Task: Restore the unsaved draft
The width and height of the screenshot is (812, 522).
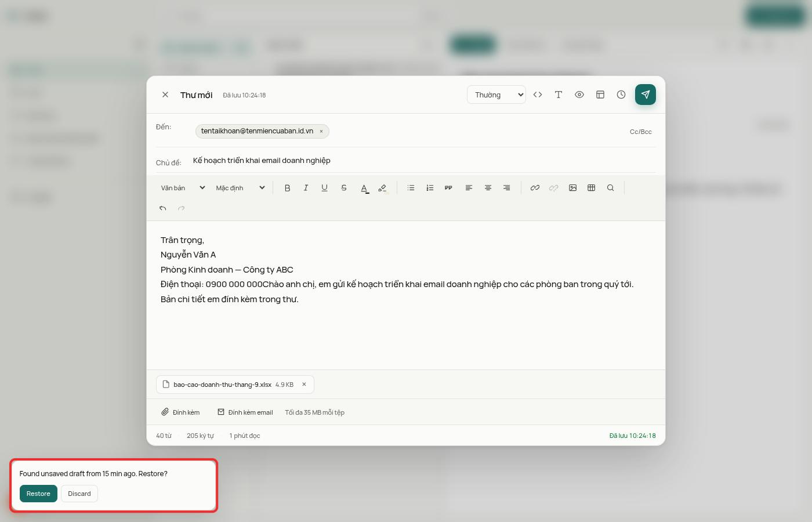Action: point(38,494)
